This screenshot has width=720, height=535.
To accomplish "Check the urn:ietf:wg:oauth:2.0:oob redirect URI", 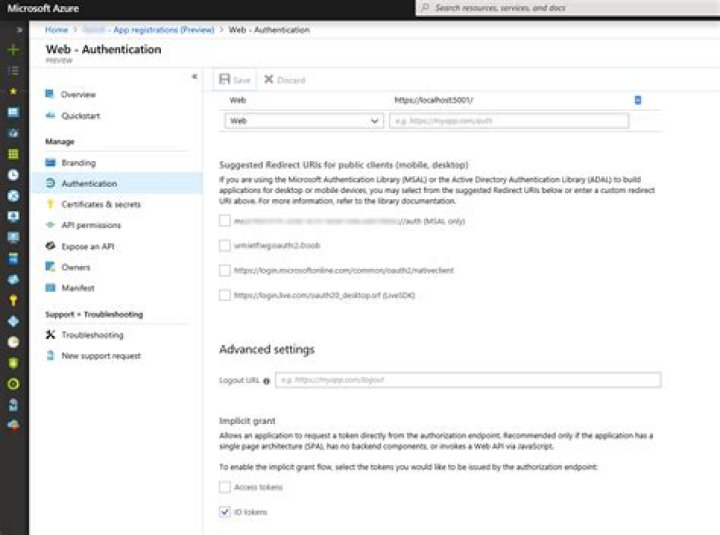I will coord(225,246).
